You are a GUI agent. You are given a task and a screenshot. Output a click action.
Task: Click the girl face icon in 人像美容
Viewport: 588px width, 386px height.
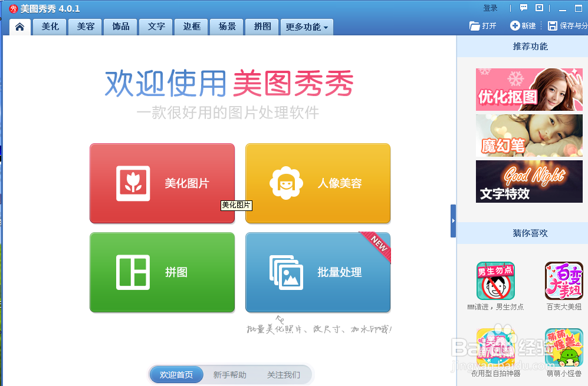point(286,183)
